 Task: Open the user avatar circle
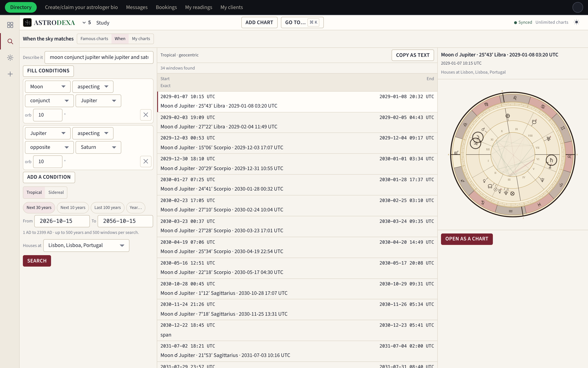578,7
